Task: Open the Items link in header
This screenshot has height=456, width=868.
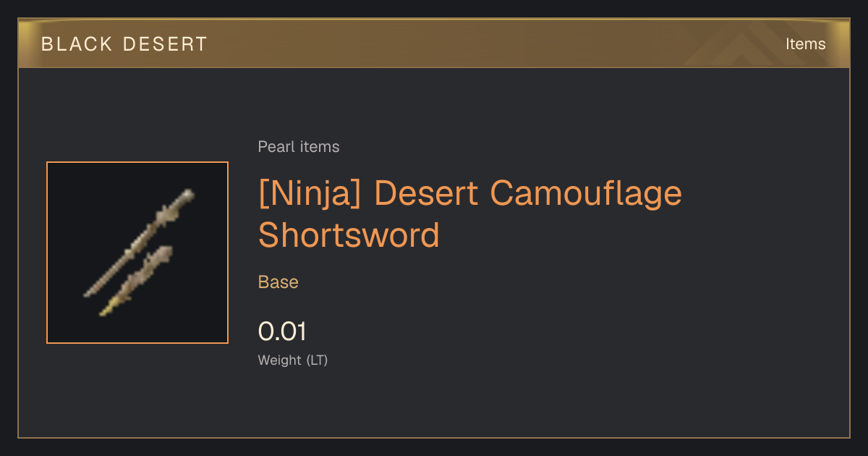Action: coord(805,44)
